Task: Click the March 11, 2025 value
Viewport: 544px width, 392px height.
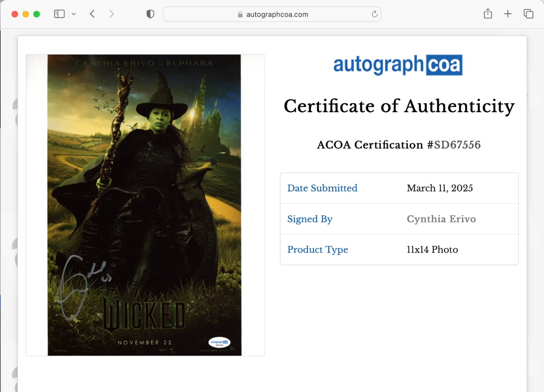Action: coord(440,188)
